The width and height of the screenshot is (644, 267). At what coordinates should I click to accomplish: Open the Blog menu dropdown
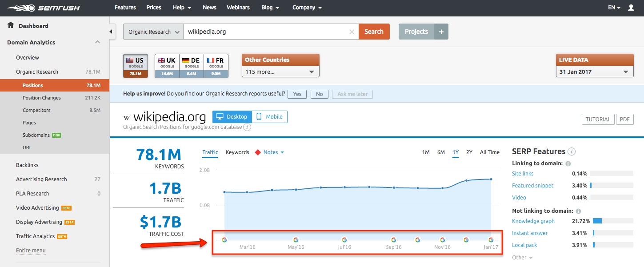pyautogui.click(x=270, y=8)
